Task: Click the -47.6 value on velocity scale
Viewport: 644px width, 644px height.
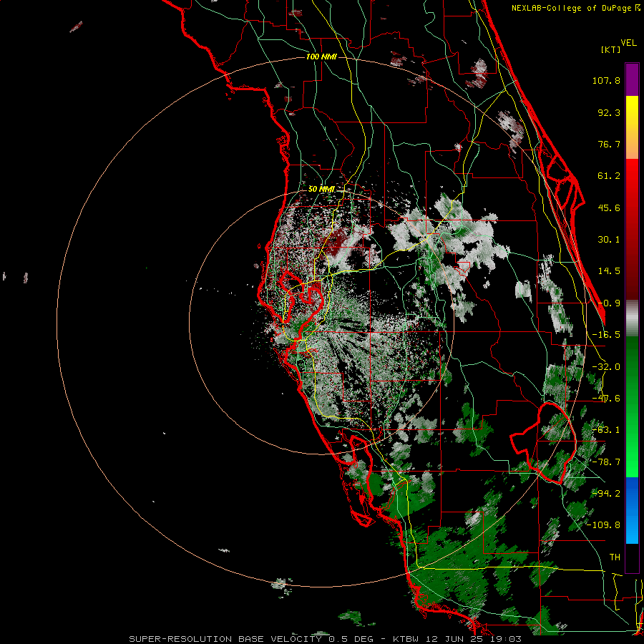Action: point(606,399)
